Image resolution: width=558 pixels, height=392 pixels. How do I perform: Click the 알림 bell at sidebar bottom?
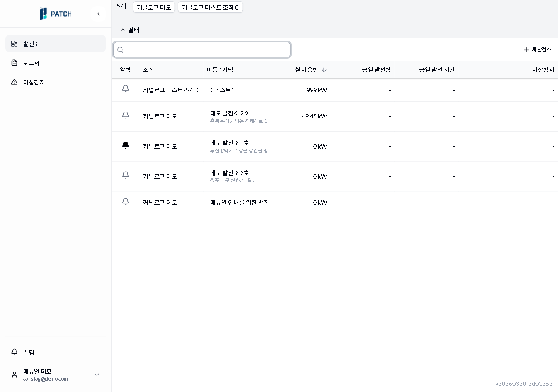pos(14,352)
